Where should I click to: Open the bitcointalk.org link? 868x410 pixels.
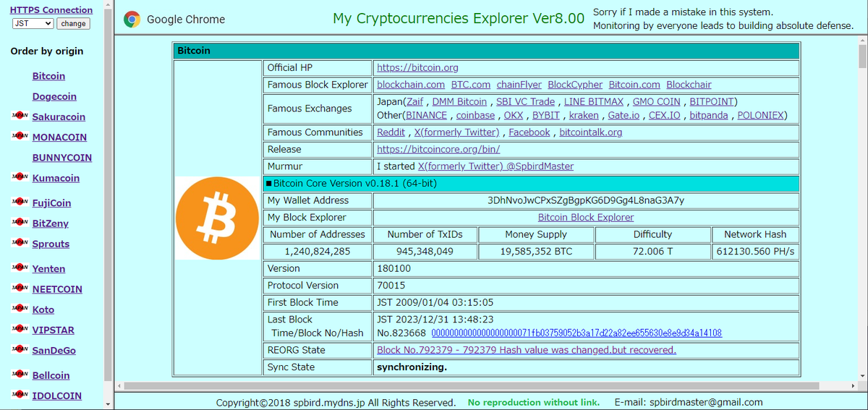(x=591, y=132)
